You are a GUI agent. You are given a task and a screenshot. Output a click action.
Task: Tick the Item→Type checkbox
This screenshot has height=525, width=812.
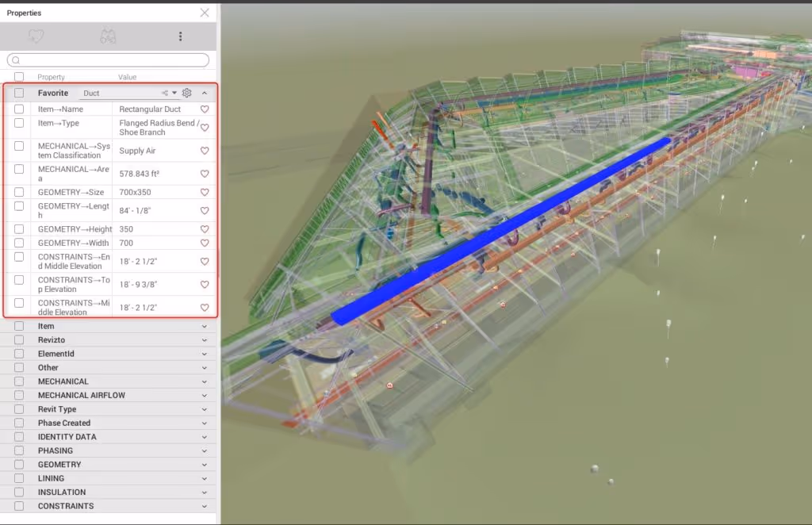click(19, 123)
